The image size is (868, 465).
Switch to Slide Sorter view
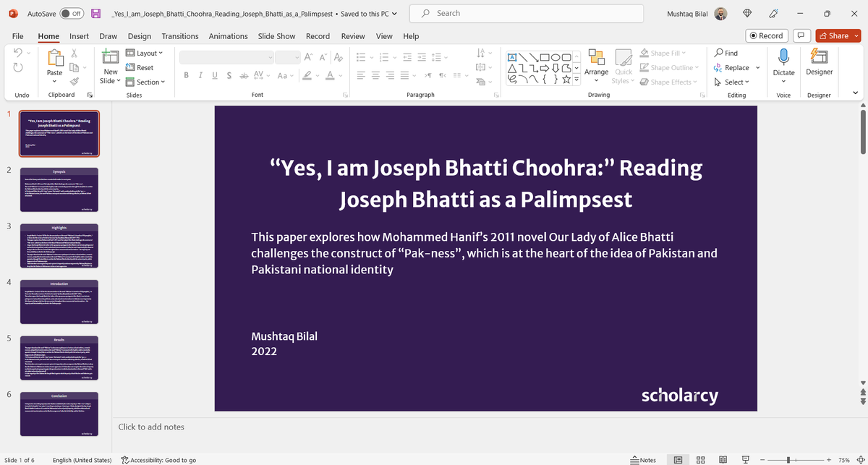[701, 460]
